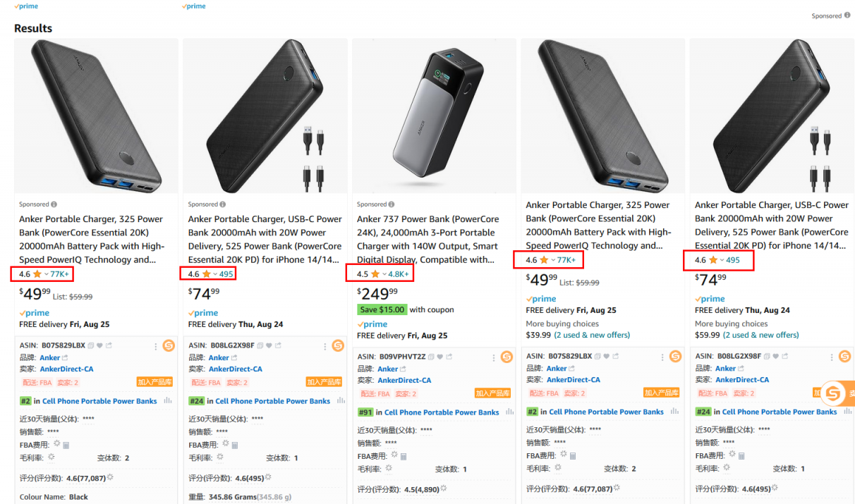Screen dimensions: 855x504
Task: Expand the 4.5 star rating popover chevron
Action: pyautogui.click(x=384, y=274)
